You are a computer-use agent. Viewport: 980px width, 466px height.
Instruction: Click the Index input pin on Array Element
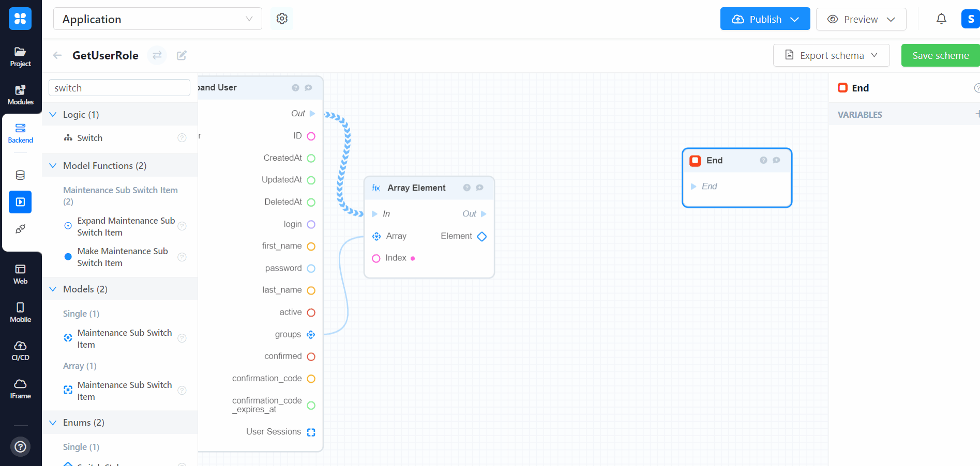click(x=376, y=258)
